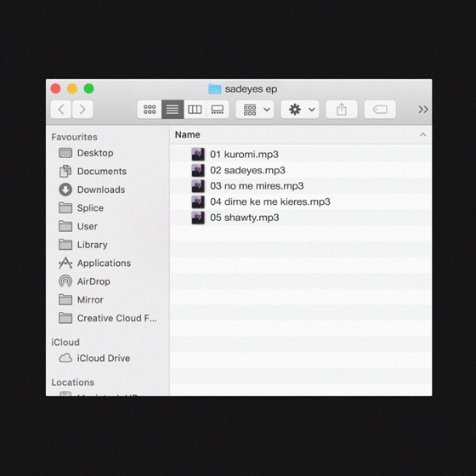This screenshot has width=476, height=476.
Task: Click the Locations section header
Action: [73, 382]
